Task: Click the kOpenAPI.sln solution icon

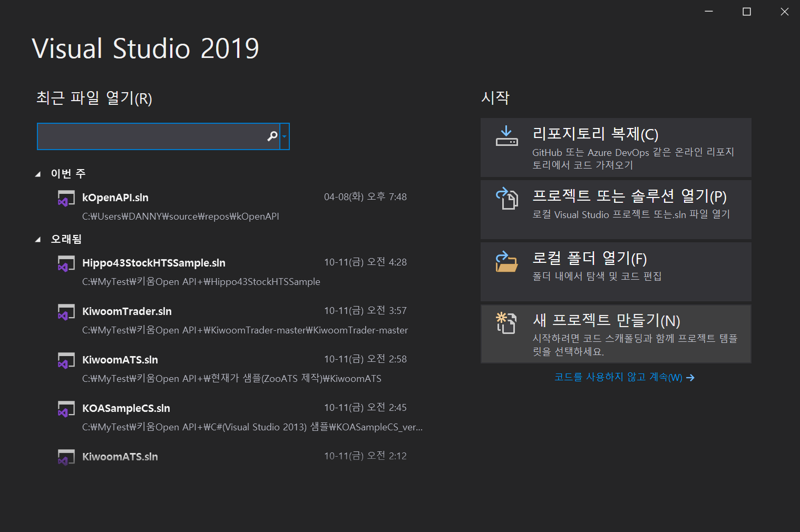Action: (x=66, y=198)
